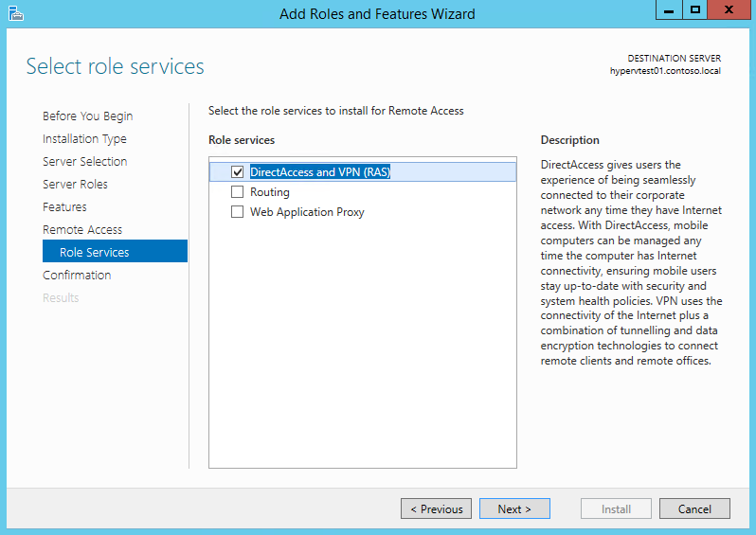The height and width of the screenshot is (535, 756).
Task: Select Remote Access in navigation pane
Action: pyautogui.click(x=82, y=229)
